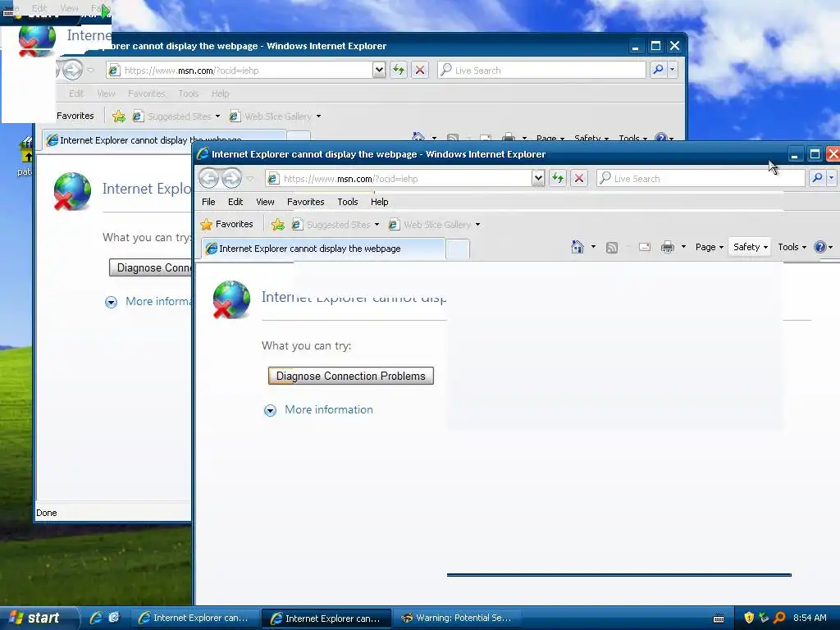Click Forward button in front IE window
This screenshot has width=840, height=630.
coord(231,178)
